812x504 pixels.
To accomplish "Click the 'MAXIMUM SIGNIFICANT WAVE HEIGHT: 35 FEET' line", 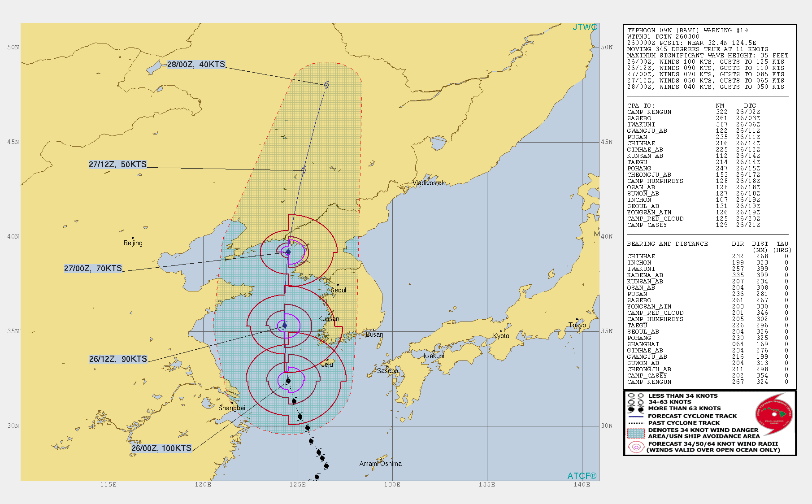I will pos(708,56).
